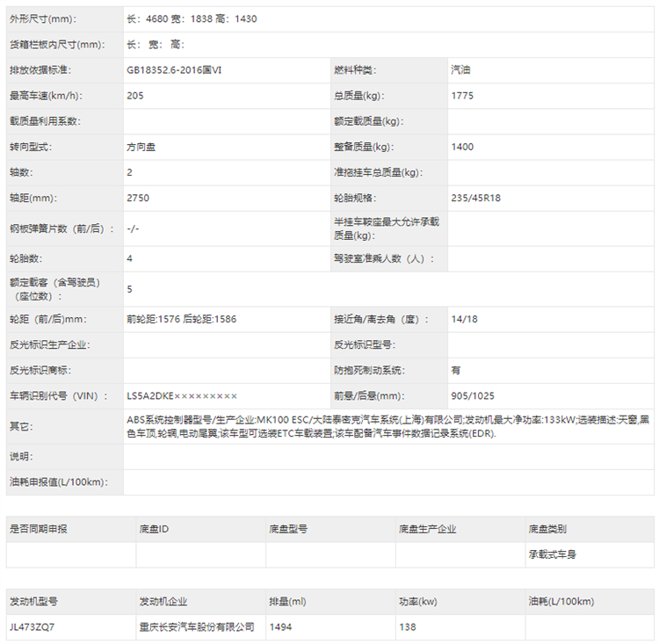Select the anti-lock brake value 有
The image size is (659, 644).
pyautogui.click(x=455, y=371)
